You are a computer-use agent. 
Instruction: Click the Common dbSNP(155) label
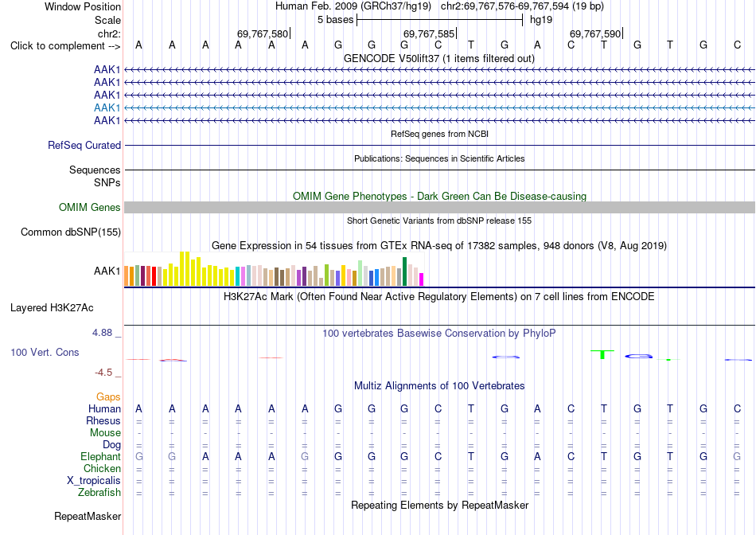71,232
